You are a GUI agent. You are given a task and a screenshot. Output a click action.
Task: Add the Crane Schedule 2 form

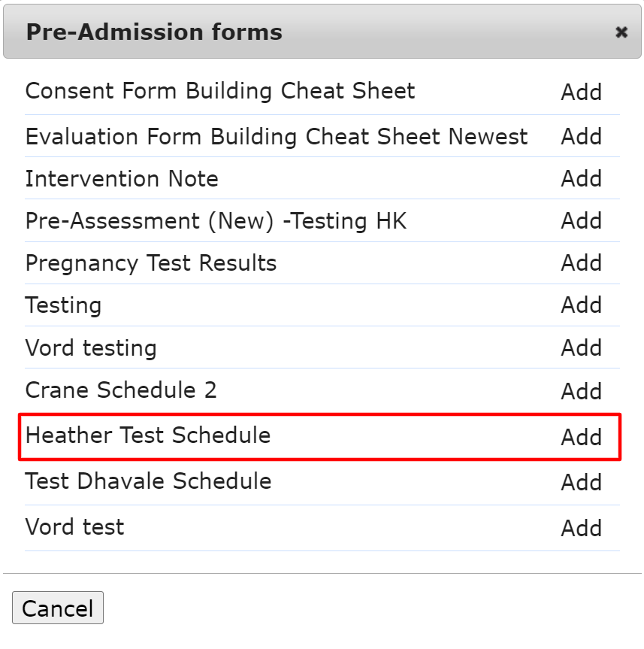582,390
